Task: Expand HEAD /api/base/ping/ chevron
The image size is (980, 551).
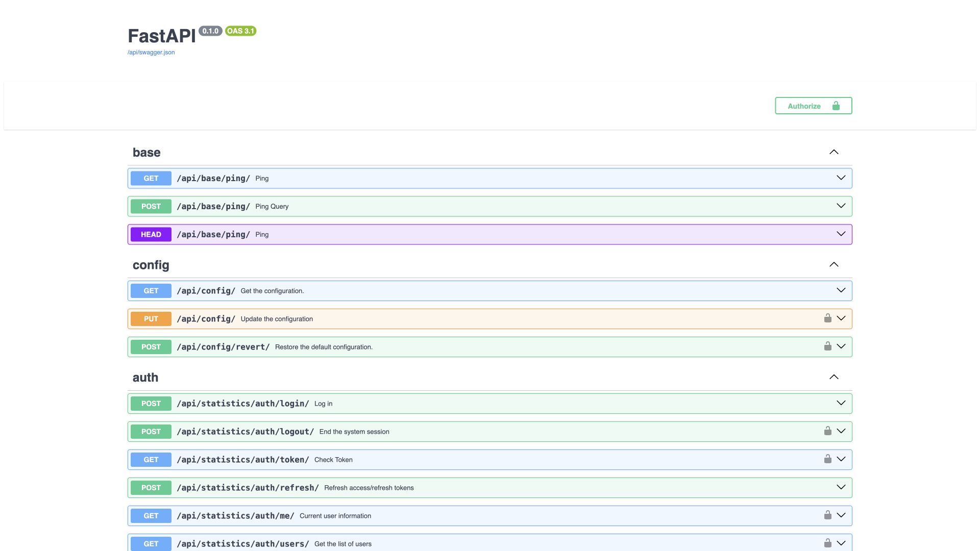Action: (x=841, y=234)
